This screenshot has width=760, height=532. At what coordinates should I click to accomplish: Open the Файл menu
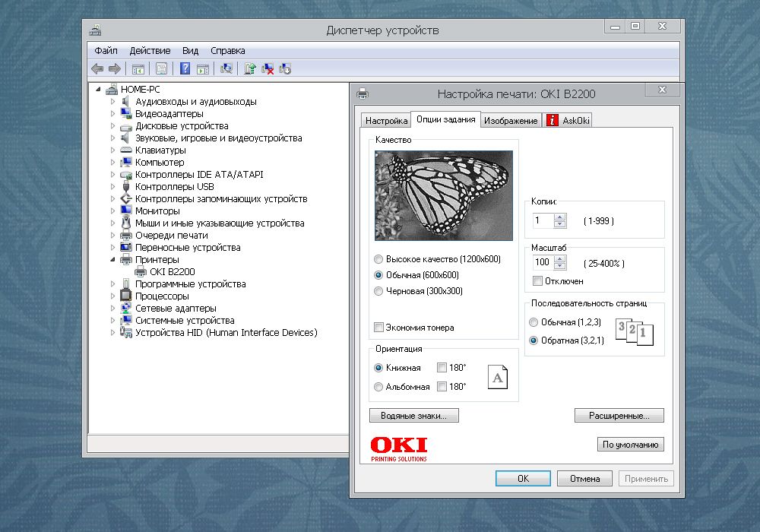coord(106,50)
